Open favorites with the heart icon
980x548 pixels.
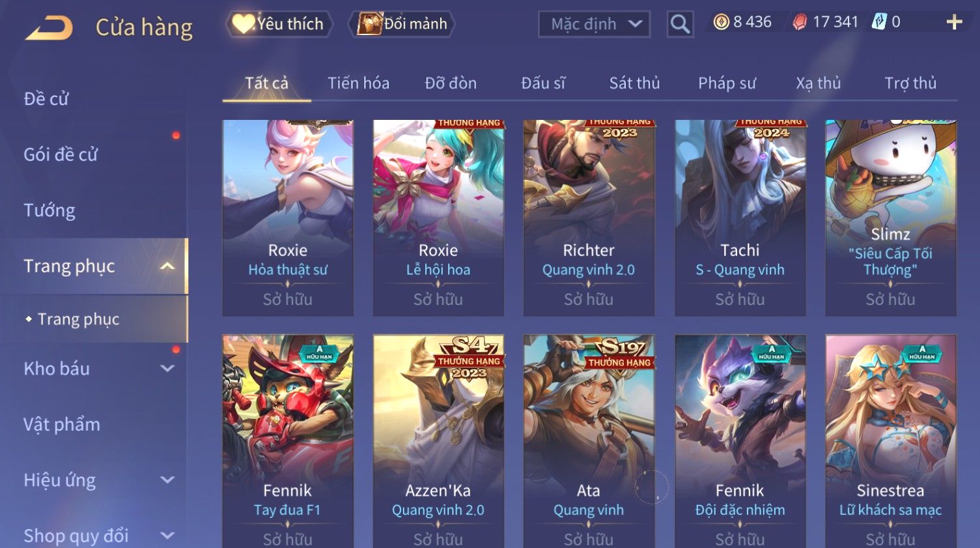tap(243, 24)
